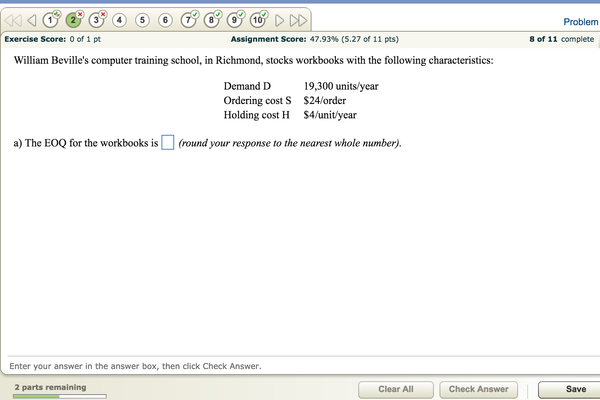Open question 1 in navigator

(x=51, y=19)
